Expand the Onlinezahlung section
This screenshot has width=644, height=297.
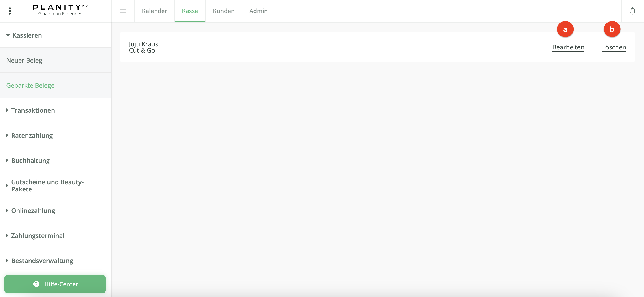coord(33,211)
